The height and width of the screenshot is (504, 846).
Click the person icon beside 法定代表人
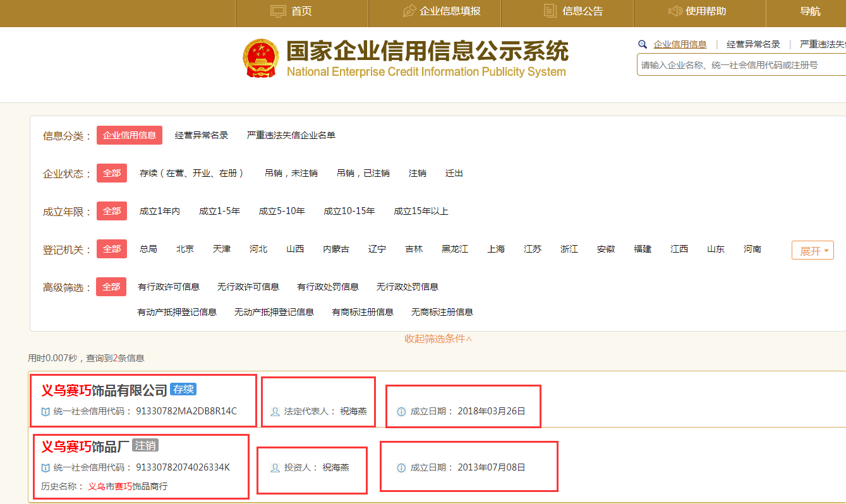coord(274,412)
